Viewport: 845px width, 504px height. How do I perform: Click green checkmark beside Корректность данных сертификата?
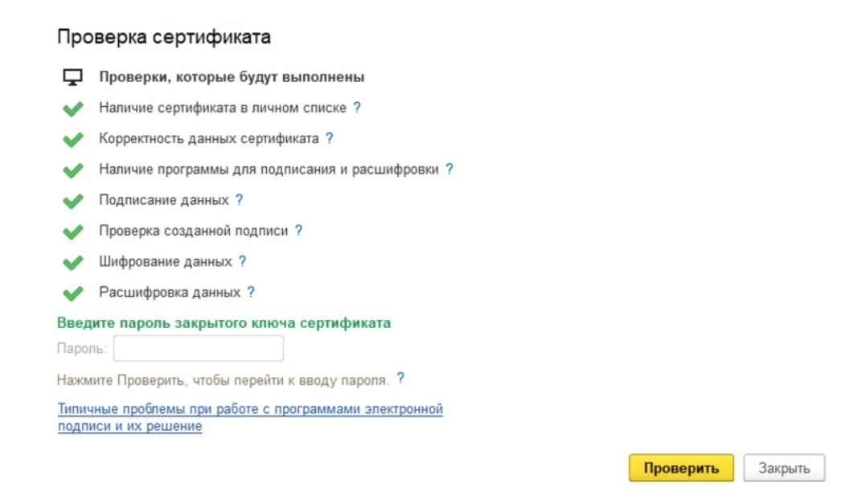pyautogui.click(x=72, y=139)
